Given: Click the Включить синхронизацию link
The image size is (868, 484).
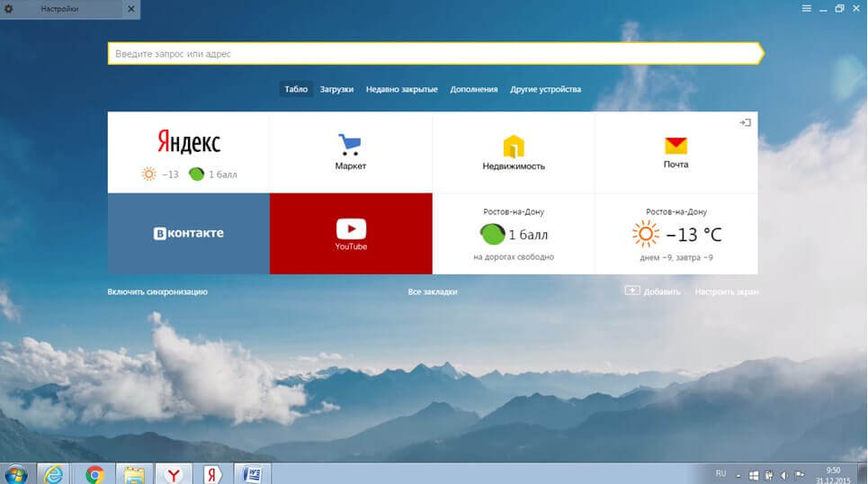Looking at the screenshot, I should point(157,291).
